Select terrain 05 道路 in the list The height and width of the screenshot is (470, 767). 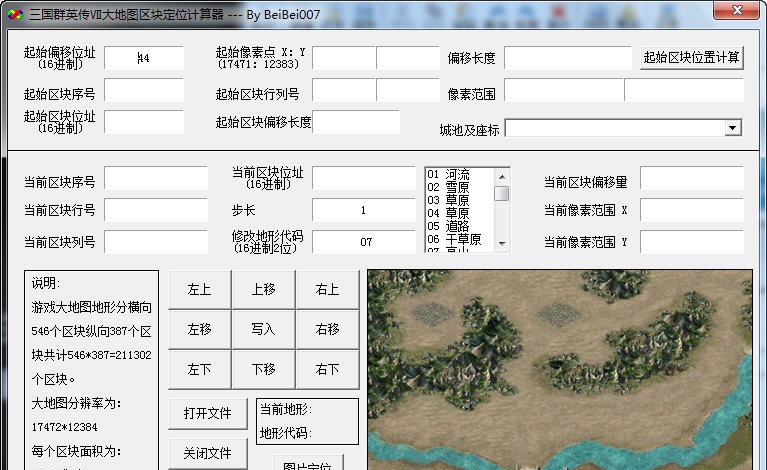coord(460,226)
